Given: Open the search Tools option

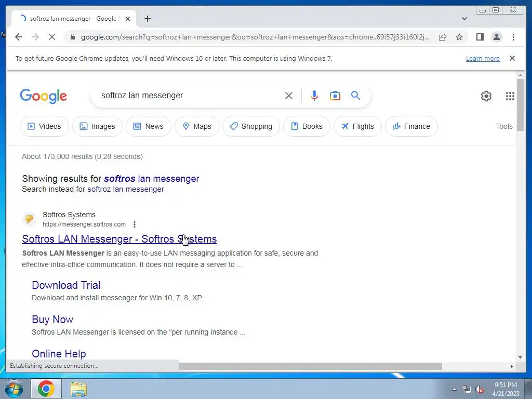Looking at the screenshot, I should pyautogui.click(x=504, y=126).
